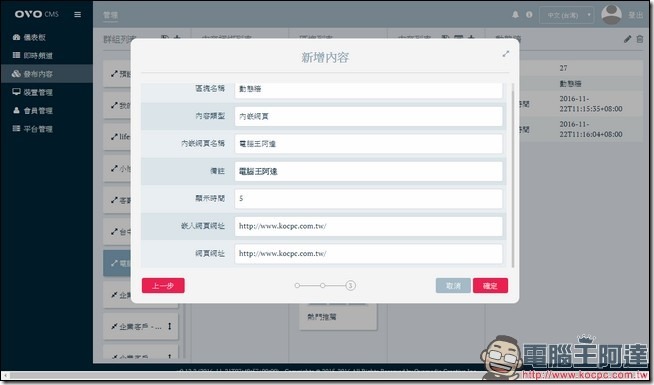Click the 動態牆 value in right panel
654x385 pixels.
(570, 84)
